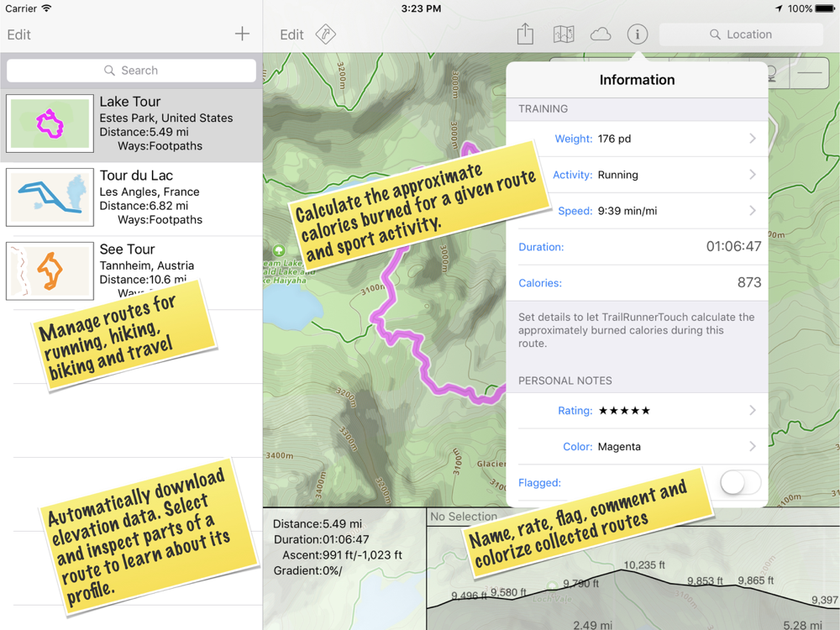Tap No Selection in the elevation profile
840x630 pixels.
pyautogui.click(x=464, y=517)
